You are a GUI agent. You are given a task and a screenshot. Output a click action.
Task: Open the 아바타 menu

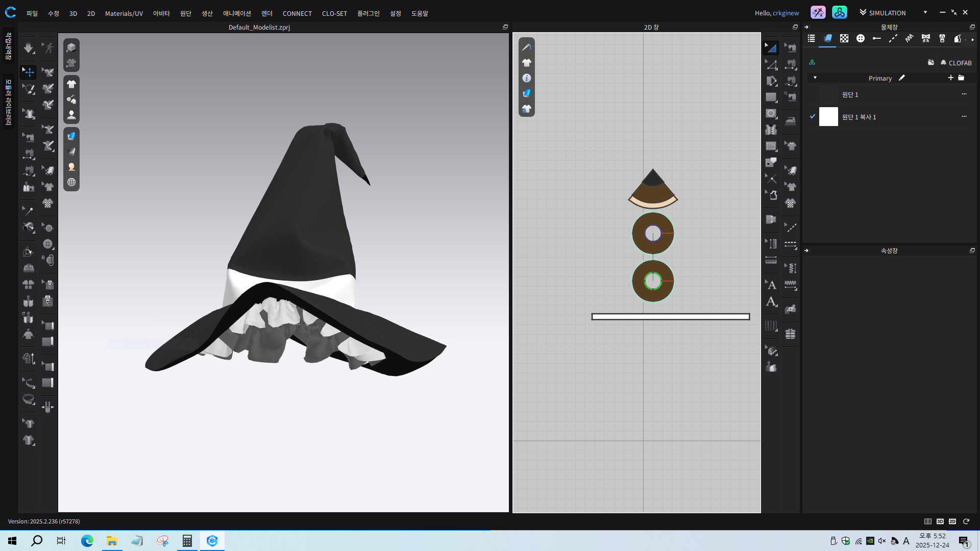(x=161, y=13)
